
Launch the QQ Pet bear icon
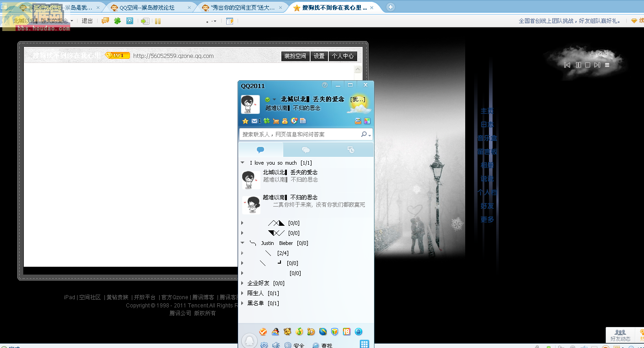click(x=287, y=332)
